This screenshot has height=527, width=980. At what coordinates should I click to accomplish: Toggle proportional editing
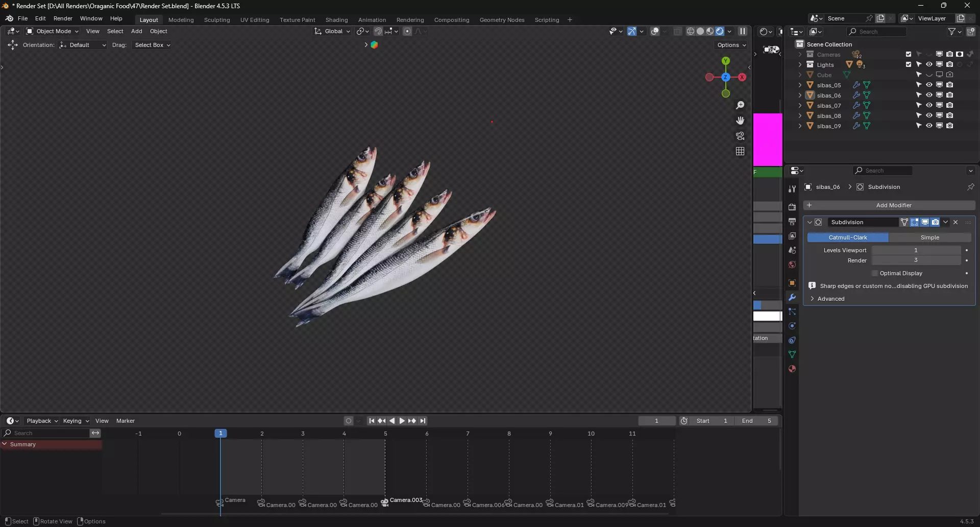(407, 31)
